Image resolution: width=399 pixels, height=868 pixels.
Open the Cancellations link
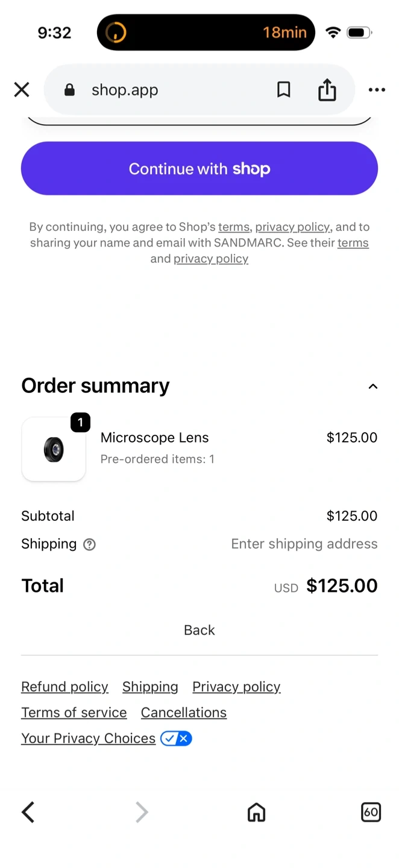tap(184, 712)
